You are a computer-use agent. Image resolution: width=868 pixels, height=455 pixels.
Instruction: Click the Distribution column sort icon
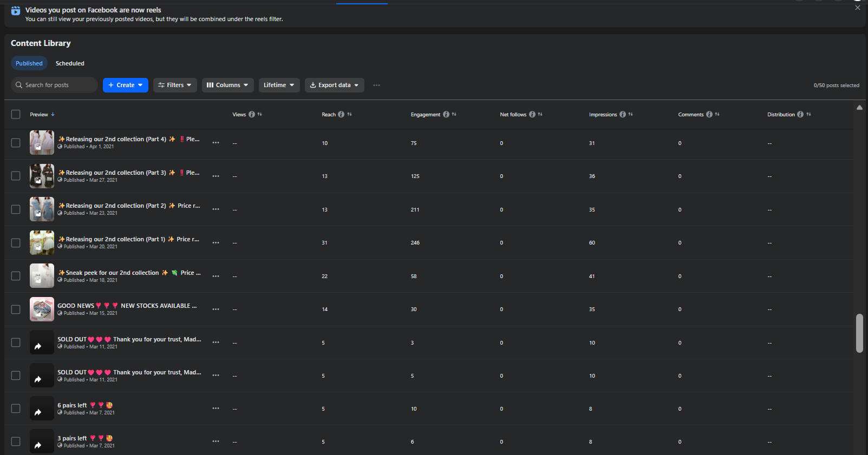pyautogui.click(x=808, y=115)
